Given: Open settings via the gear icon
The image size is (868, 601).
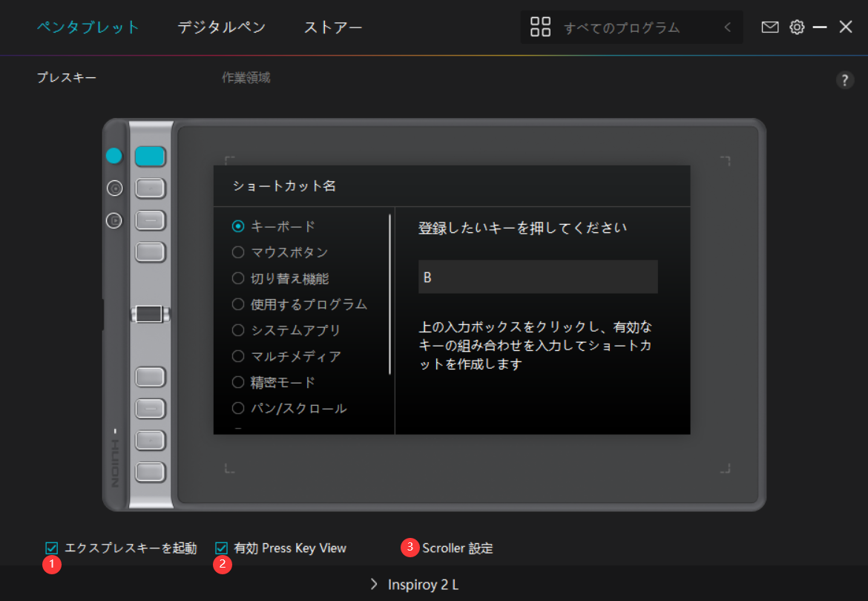Looking at the screenshot, I should pyautogui.click(x=797, y=27).
